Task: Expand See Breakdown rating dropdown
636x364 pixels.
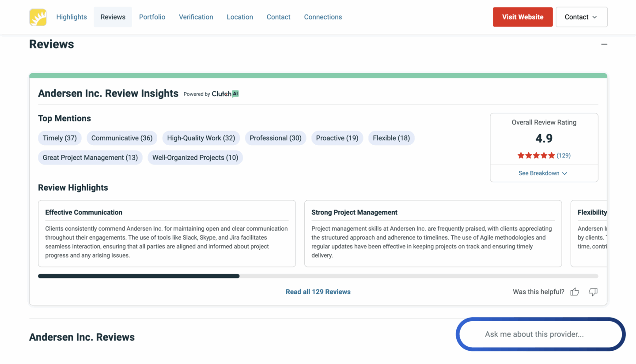Action: [x=543, y=173]
